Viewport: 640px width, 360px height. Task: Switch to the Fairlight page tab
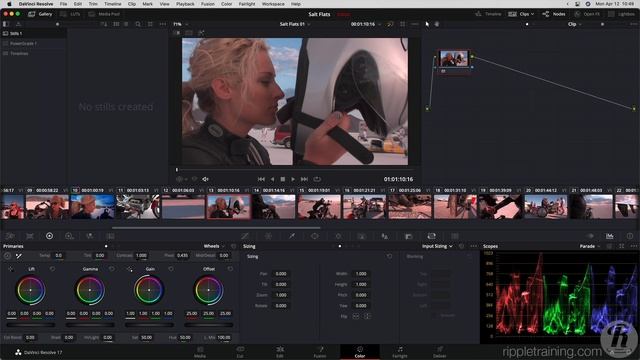400,352
